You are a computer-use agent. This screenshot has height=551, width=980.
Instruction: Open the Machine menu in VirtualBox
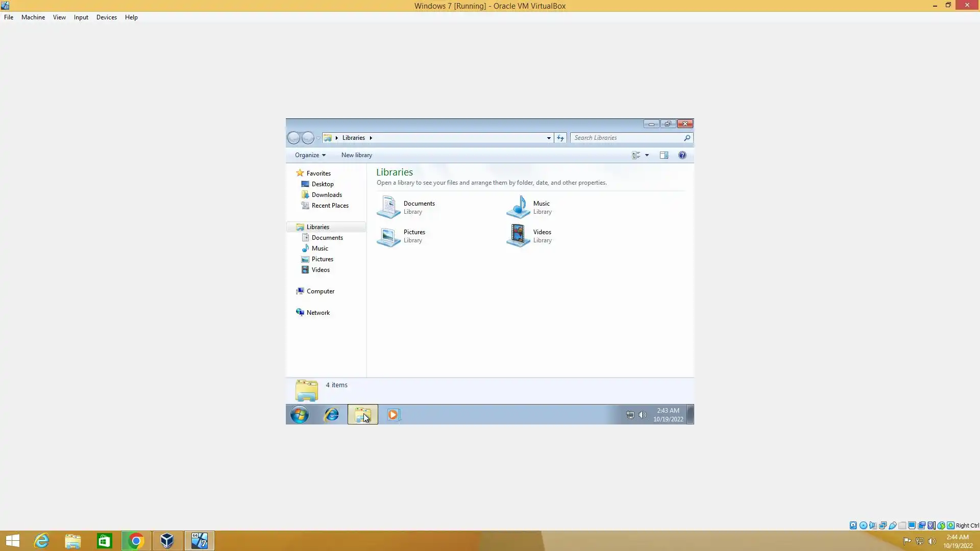click(33, 17)
